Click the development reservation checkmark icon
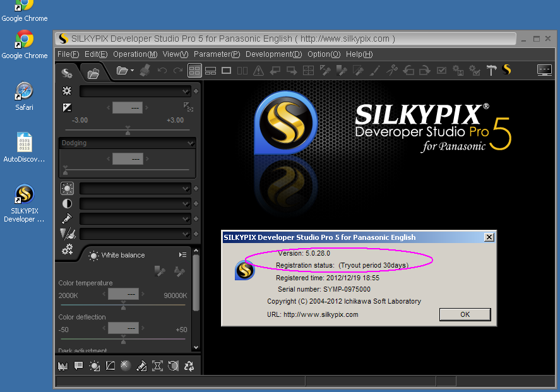Viewport: 560px width, 392px height. [442, 70]
